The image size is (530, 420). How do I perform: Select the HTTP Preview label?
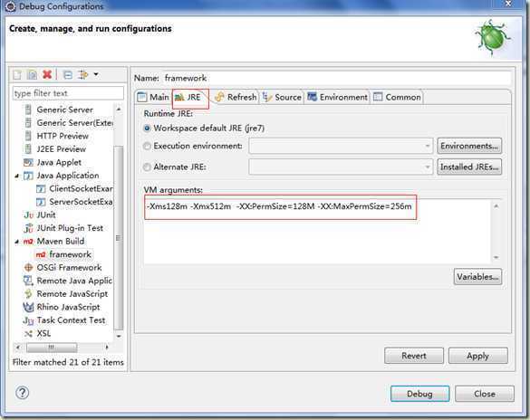(63, 136)
